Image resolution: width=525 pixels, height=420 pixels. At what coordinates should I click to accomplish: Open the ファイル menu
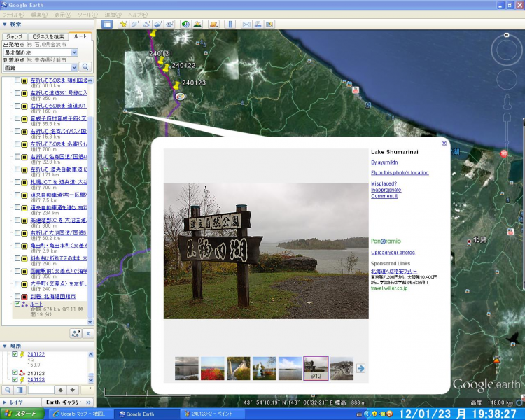click(x=13, y=15)
